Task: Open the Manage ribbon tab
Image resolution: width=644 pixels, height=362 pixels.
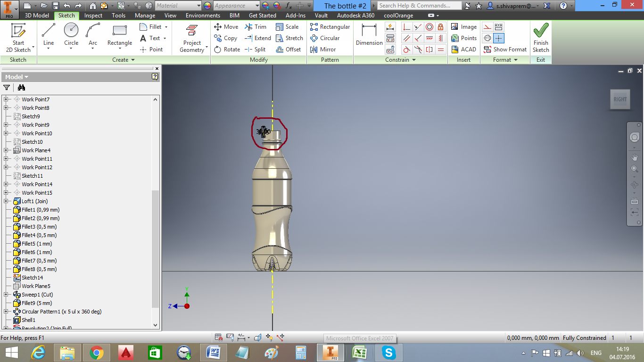Action: pyautogui.click(x=145, y=16)
